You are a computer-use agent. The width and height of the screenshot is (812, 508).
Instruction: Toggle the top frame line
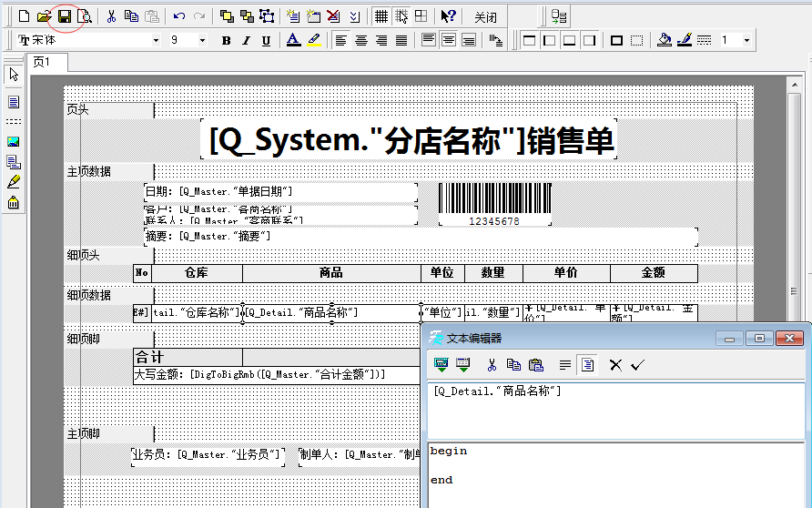click(529, 40)
